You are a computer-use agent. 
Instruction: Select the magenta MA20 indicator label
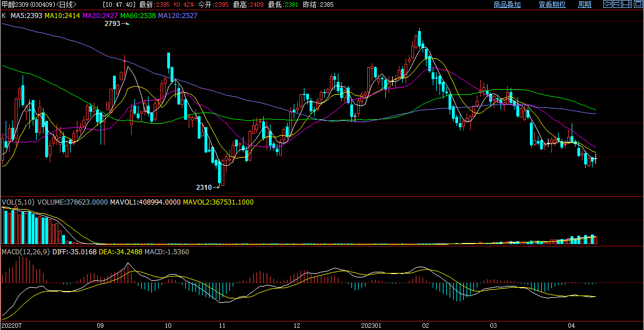click(99, 15)
